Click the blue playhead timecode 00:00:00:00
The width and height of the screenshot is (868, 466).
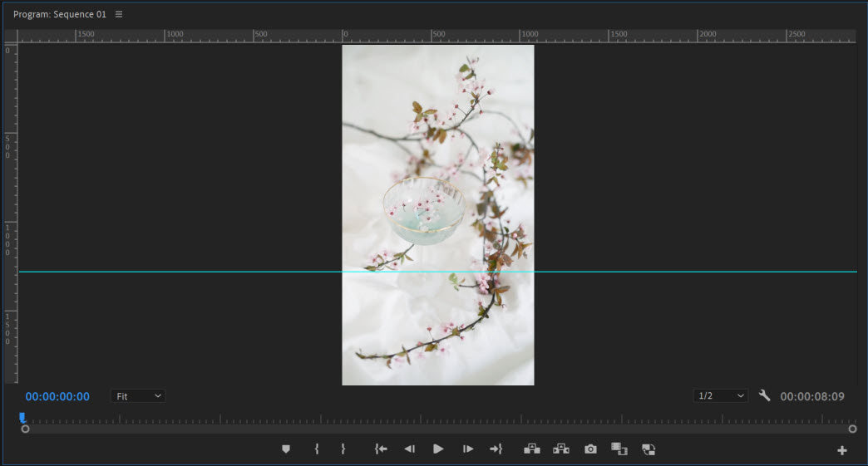pyautogui.click(x=57, y=396)
